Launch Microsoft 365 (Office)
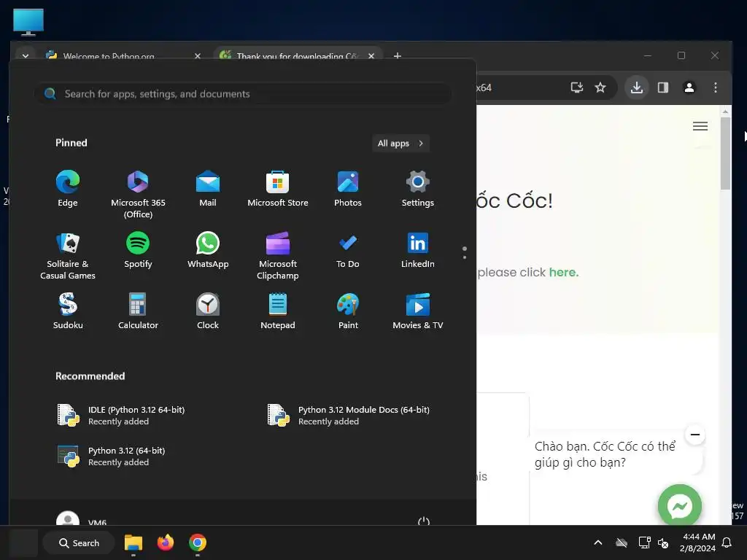The width and height of the screenshot is (747, 560). pos(138,194)
